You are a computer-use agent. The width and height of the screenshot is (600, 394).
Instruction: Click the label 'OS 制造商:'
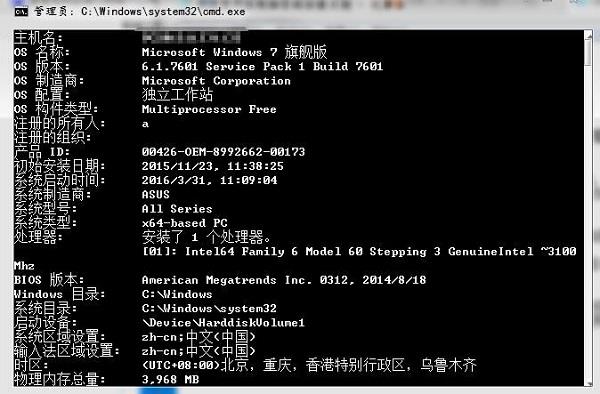coord(49,81)
